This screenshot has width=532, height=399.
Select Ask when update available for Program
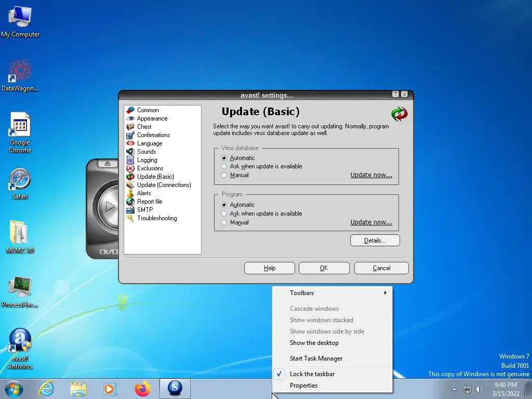pyautogui.click(x=223, y=214)
